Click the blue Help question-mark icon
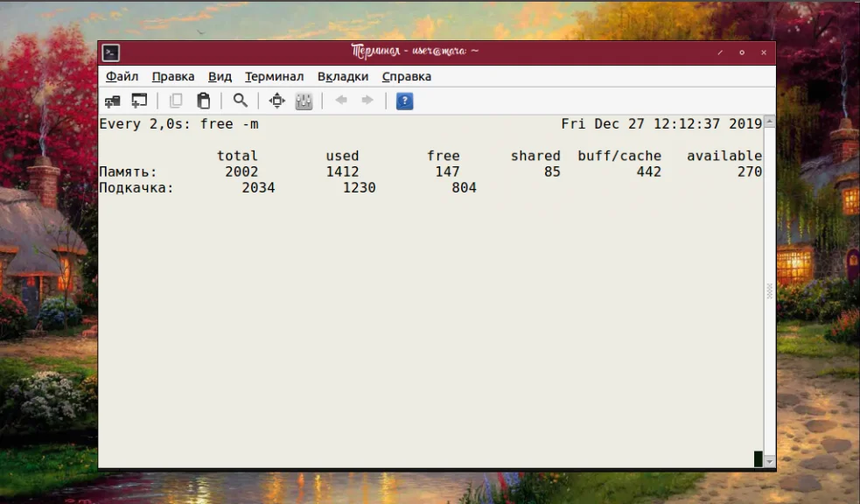 tap(404, 101)
